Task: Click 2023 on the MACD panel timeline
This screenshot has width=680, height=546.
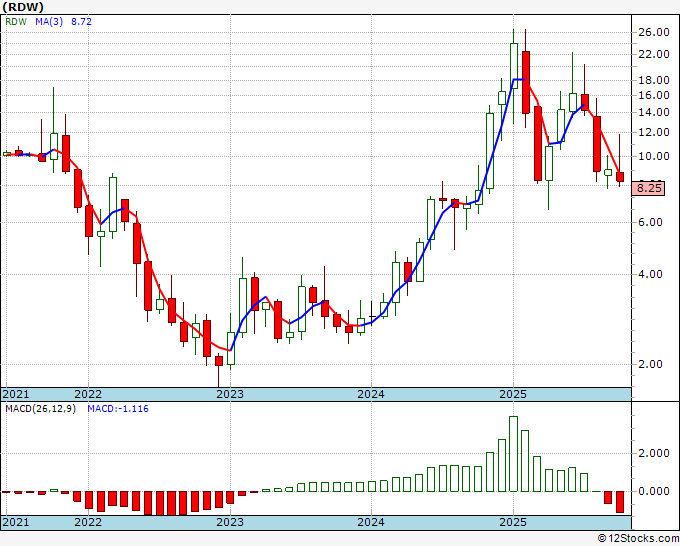Action: pos(230,522)
